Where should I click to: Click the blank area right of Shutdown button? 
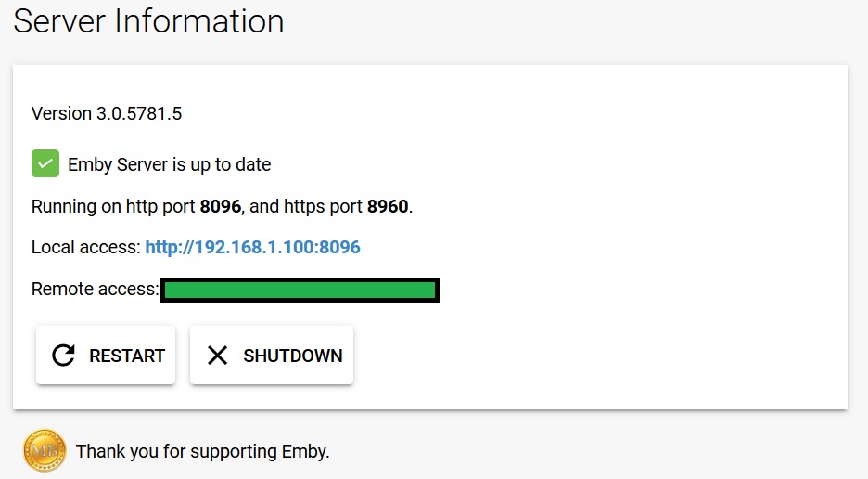coord(594,356)
